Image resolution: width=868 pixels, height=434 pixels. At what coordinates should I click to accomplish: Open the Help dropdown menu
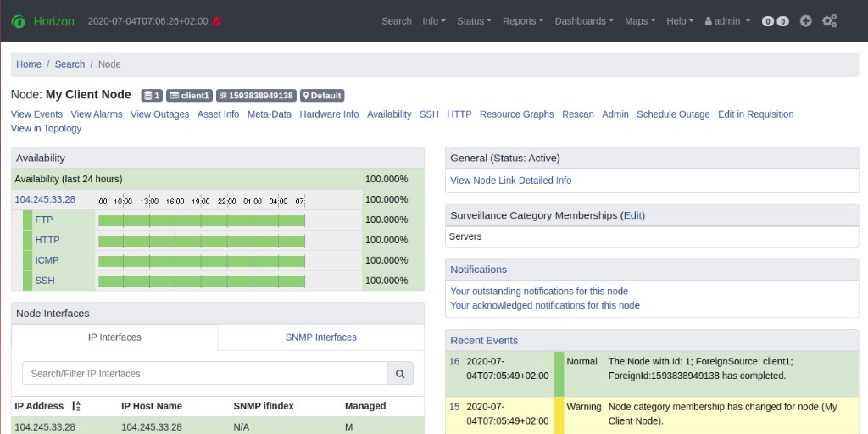[680, 21]
